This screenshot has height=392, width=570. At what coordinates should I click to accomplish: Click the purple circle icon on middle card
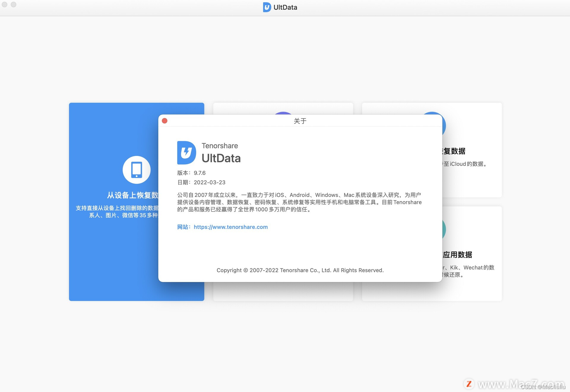[x=283, y=113]
